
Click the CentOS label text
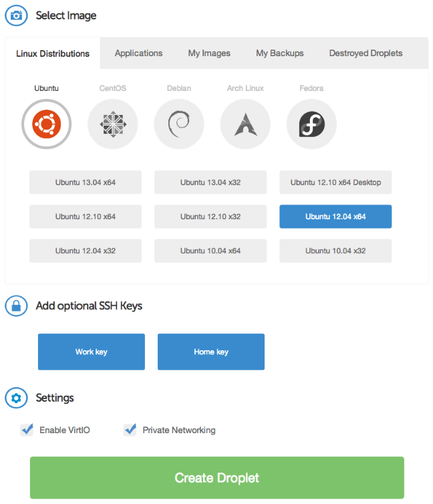(x=113, y=88)
